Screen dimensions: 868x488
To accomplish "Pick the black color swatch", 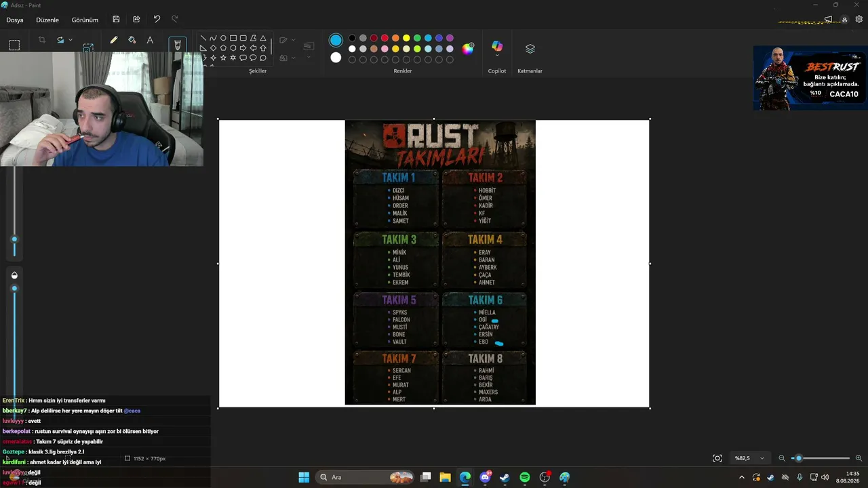I will click(x=352, y=38).
